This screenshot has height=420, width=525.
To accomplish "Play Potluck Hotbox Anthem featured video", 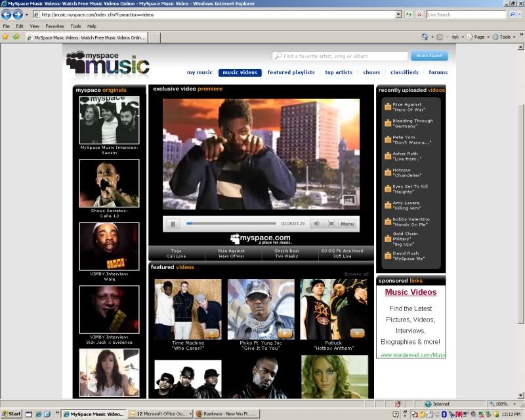I will point(334,309).
